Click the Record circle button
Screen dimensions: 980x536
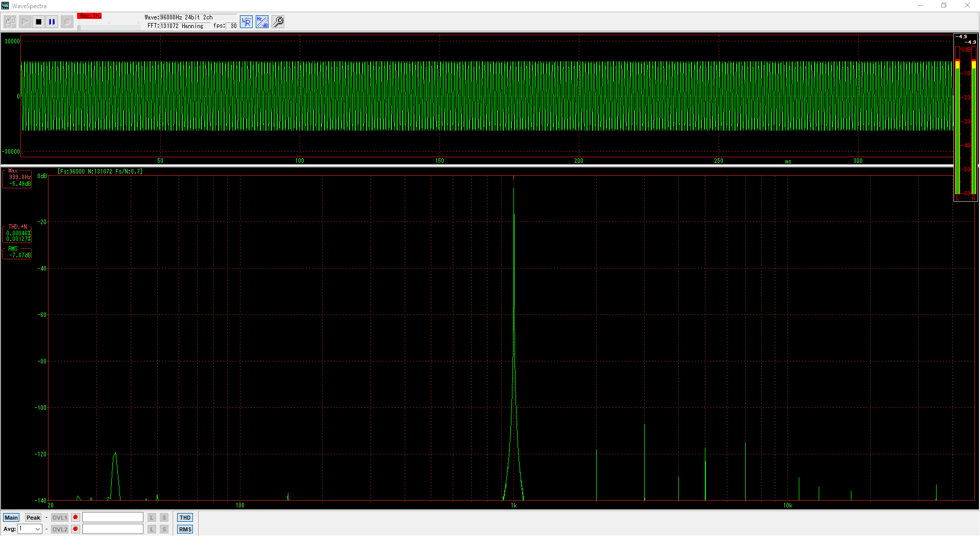67,22
